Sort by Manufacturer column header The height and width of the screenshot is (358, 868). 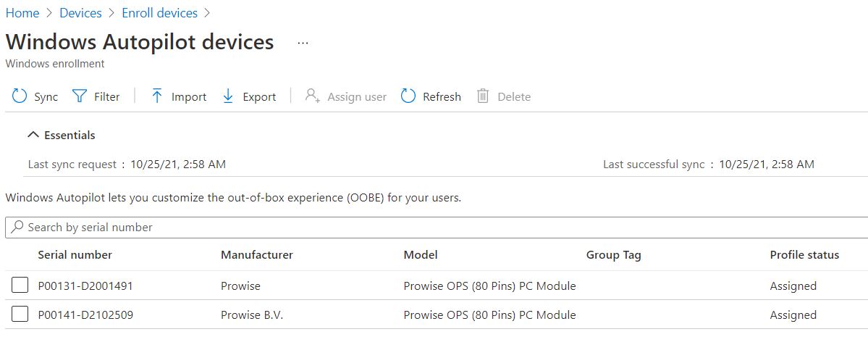click(x=257, y=255)
